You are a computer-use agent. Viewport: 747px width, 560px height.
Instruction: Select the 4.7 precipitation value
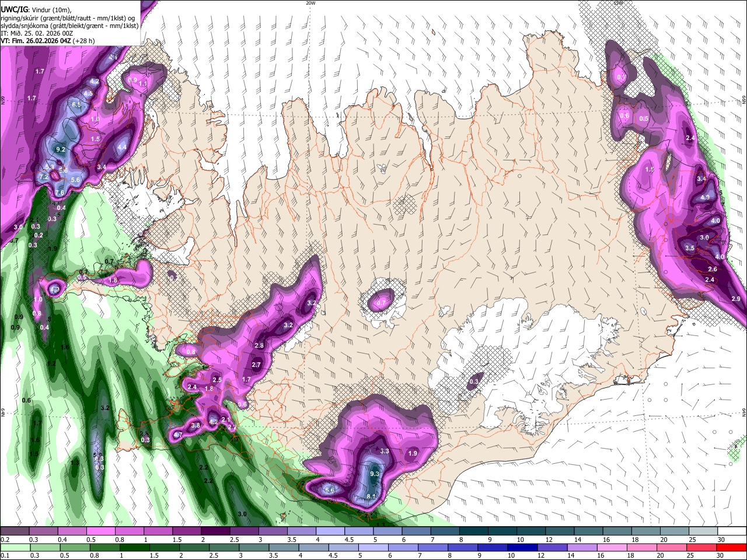[x=178, y=435]
